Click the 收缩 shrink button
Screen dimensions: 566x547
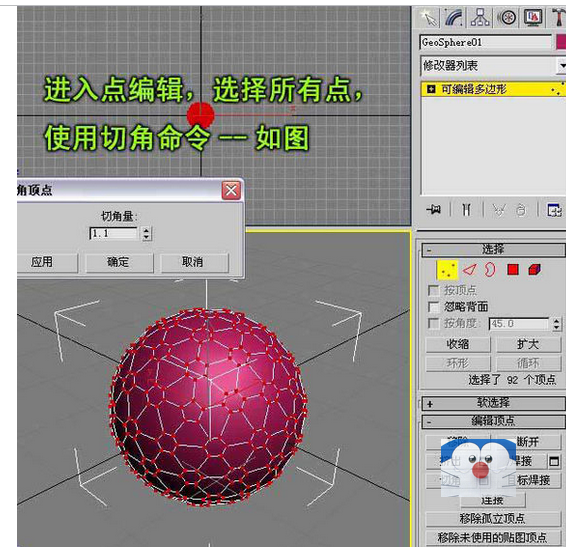tap(458, 344)
